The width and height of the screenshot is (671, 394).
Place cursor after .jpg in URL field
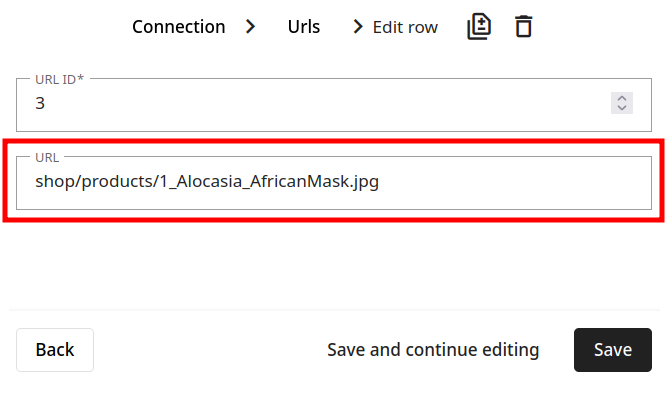(x=380, y=181)
